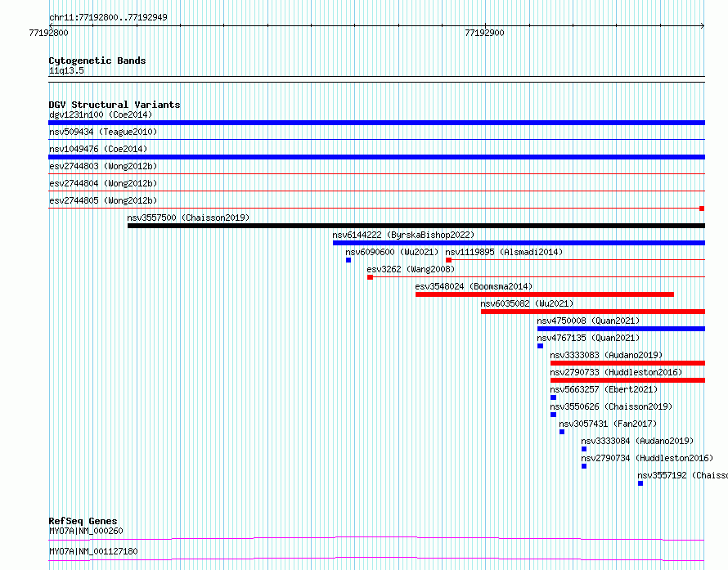Select esv2744805 (Wong2012b) variant label
This screenshot has height=570, width=728.
click(103, 200)
